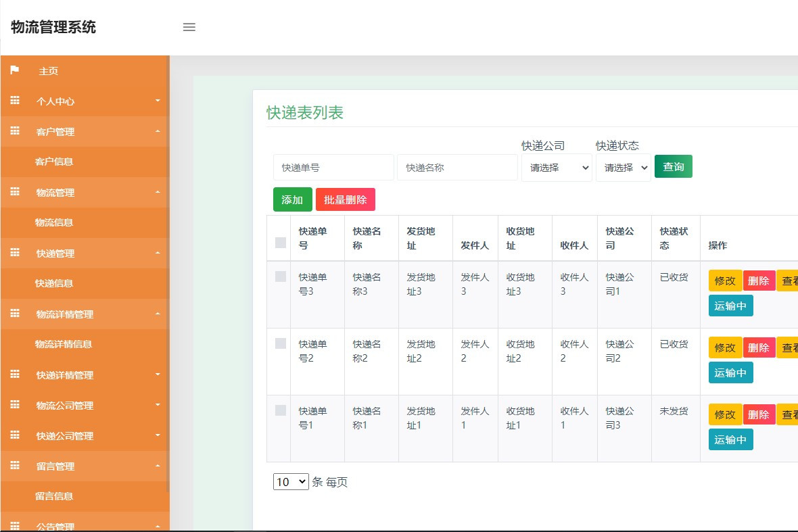The height and width of the screenshot is (532, 798).
Task: Click the grid icon beside 物流详情管理
Action: pyautogui.click(x=15, y=313)
